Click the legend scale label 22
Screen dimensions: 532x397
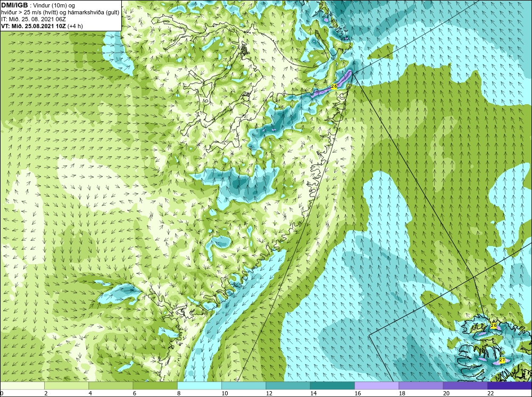[491, 393]
